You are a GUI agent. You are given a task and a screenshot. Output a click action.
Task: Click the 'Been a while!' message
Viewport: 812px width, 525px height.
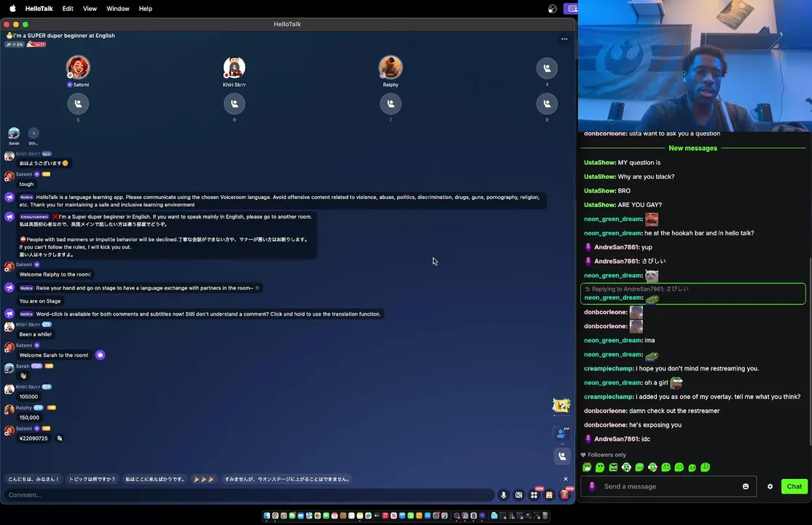(35, 334)
